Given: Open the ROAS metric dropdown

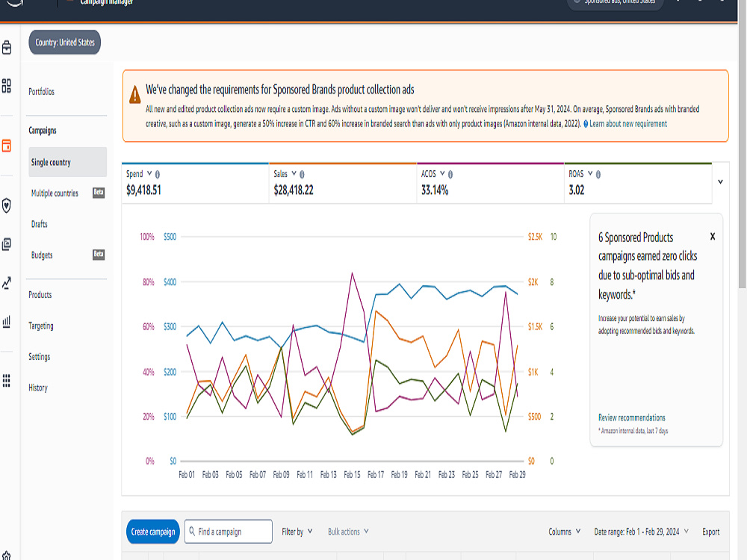Looking at the screenshot, I should click(x=590, y=173).
